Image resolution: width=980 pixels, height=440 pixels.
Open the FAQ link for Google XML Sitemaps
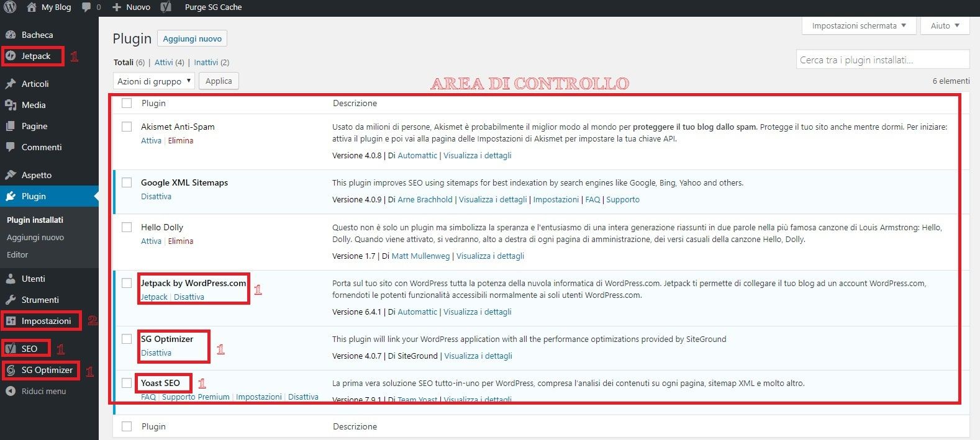pyautogui.click(x=592, y=200)
